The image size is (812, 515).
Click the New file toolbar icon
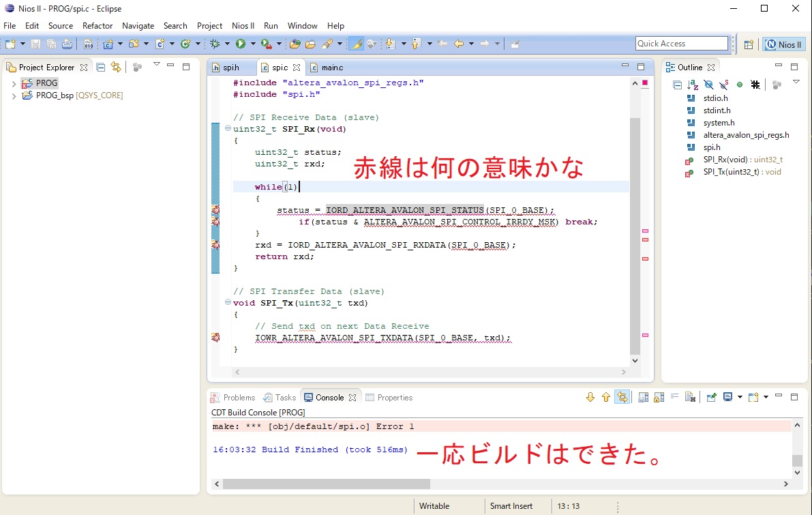click(10, 44)
